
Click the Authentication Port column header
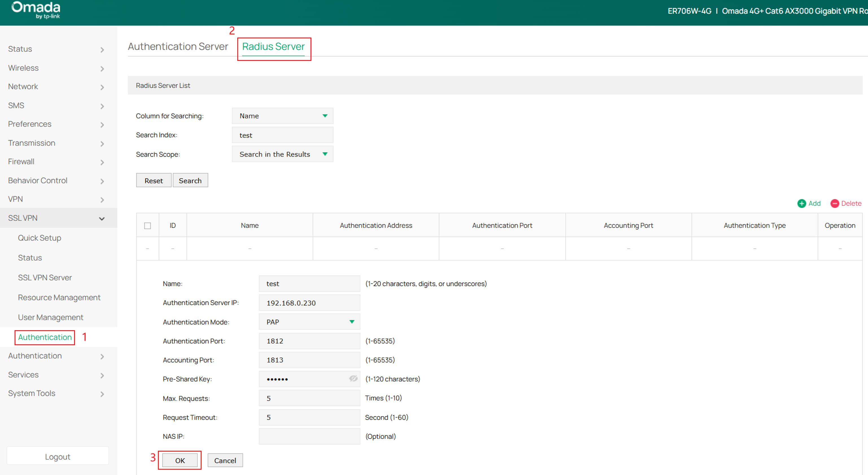point(502,225)
